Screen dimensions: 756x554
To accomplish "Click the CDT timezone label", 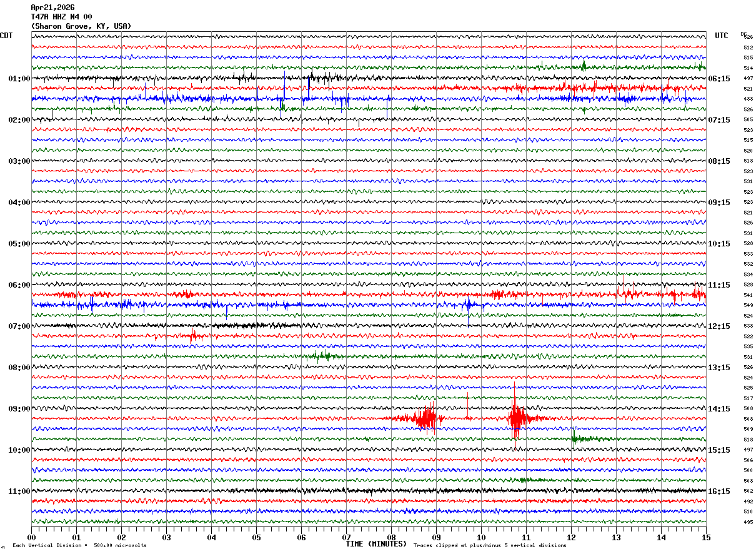I will pos(6,36).
